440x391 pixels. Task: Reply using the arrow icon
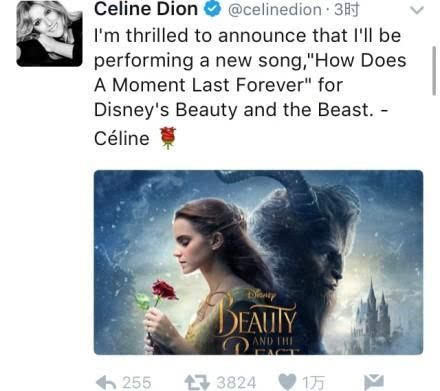tap(106, 382)
